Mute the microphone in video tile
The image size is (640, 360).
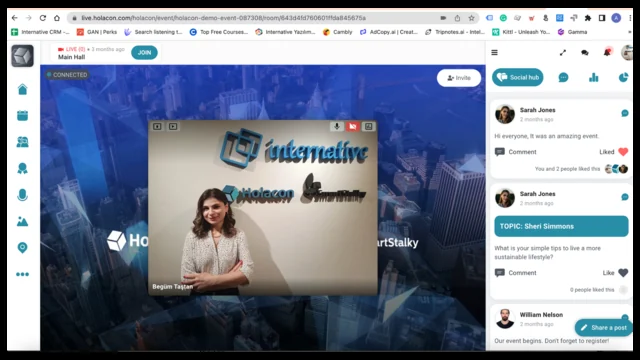[x=337, y=127]
